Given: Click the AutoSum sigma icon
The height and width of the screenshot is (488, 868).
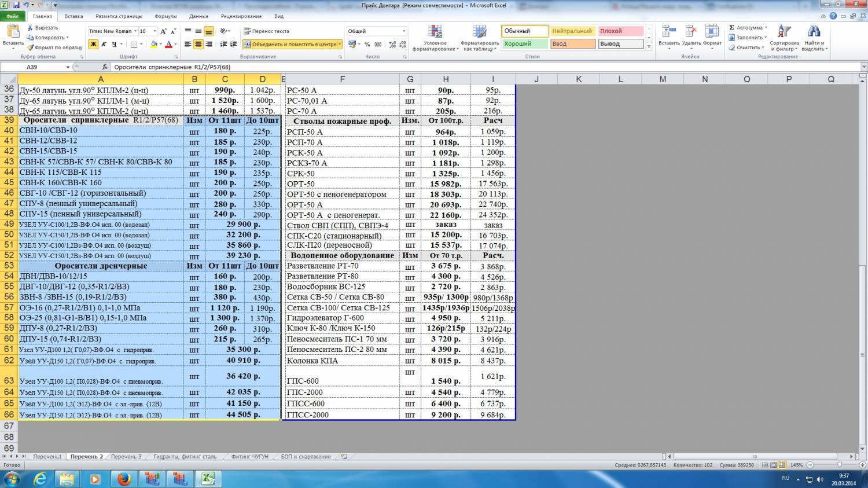Looking at the screenshot, I should point(732,28).
